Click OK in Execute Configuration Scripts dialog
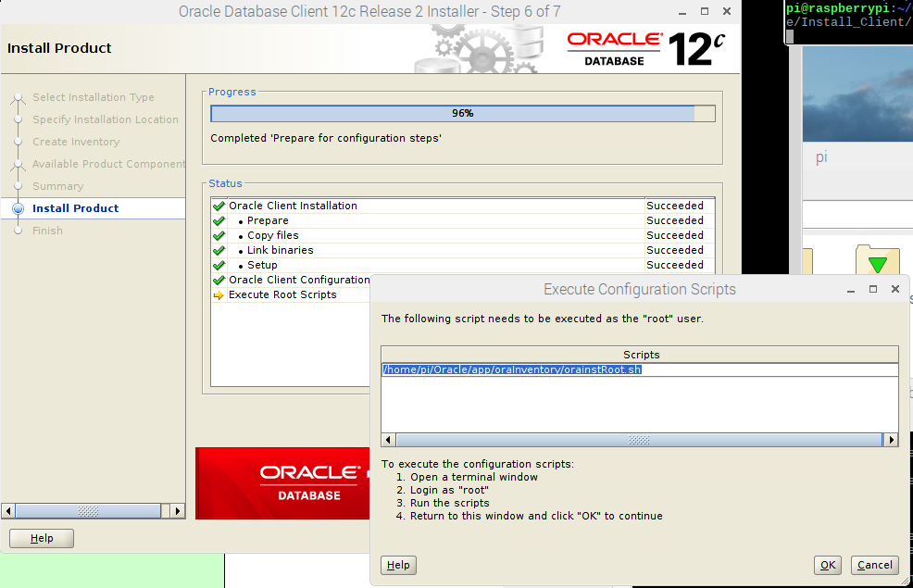The height and width of the screenshot is (588, 913). click(x=828, y=565)
